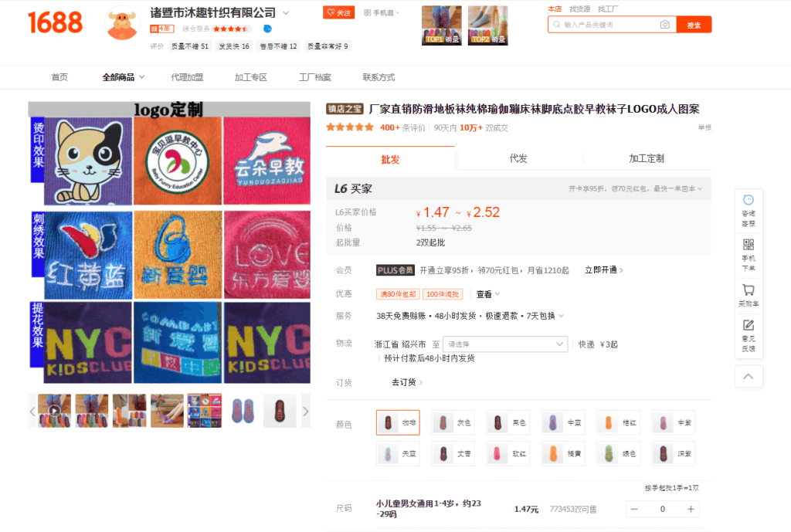Viewport: 791px width, 532px height.
Task: Show next product thumbnails
Action: [305, 412]
